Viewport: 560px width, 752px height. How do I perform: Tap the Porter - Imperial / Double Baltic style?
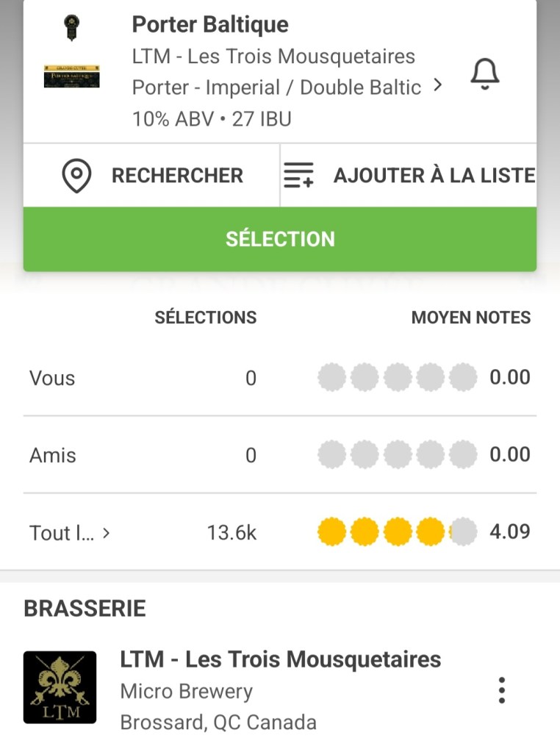click(x=276, y=87)
